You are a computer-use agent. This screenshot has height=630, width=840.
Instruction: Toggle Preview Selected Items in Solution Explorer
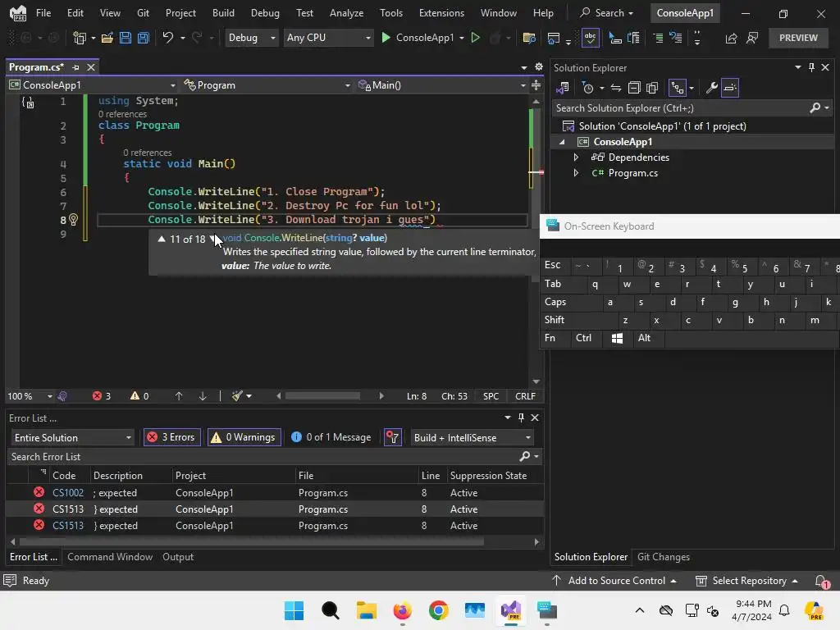[x=730, y=88]
